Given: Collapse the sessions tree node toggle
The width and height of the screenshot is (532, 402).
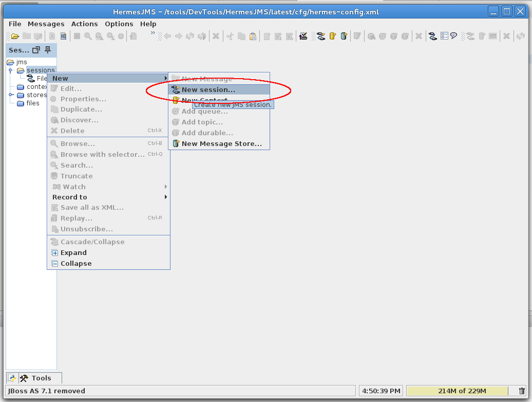Looking at the screenshot, I should click(x=10, y=70).
